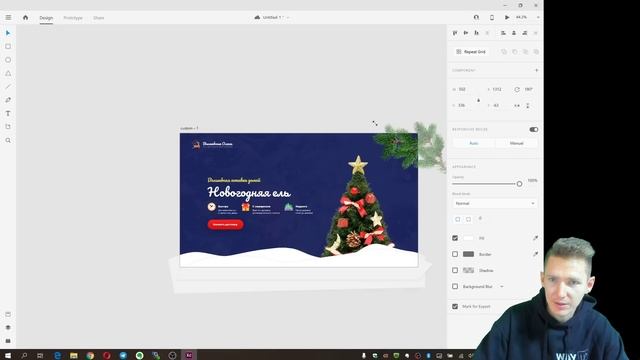
Task: Select the Select (arrow) tool
Action: point(8,33)
